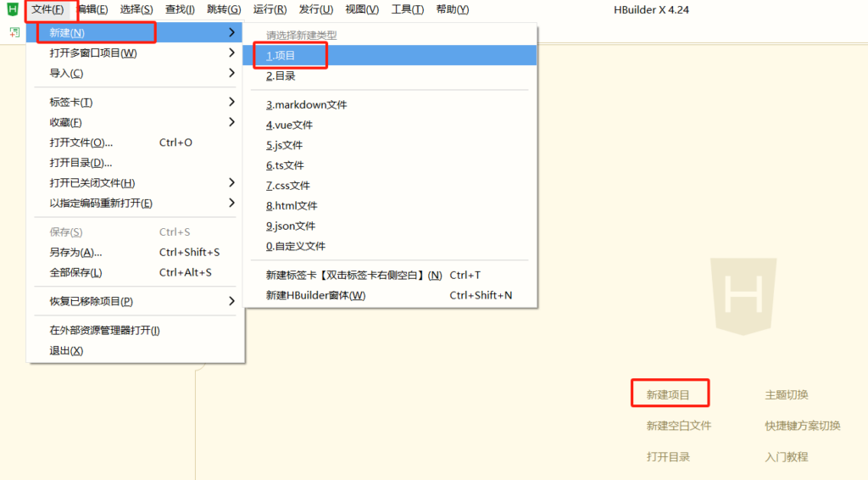This screenshot has height=480, width=868.
Task: Click the 保存(S) menu entry
Action: pyautogui.click(x=135, y=232)
